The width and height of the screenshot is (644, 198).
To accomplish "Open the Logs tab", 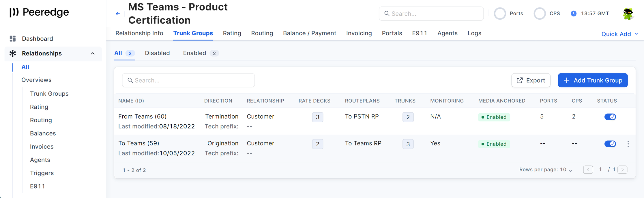I will pos(474,33).
